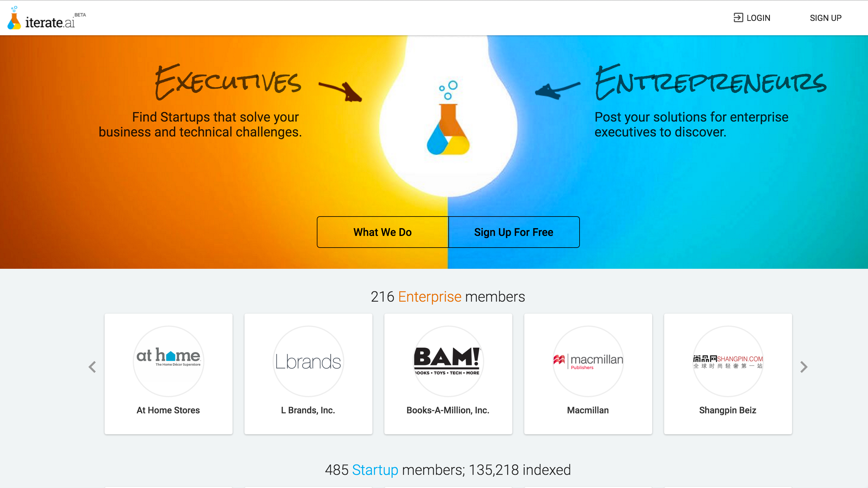Open the SIGN UP menu item
The height and width of the screenshot is (488, 868).
tap(826, 18)
